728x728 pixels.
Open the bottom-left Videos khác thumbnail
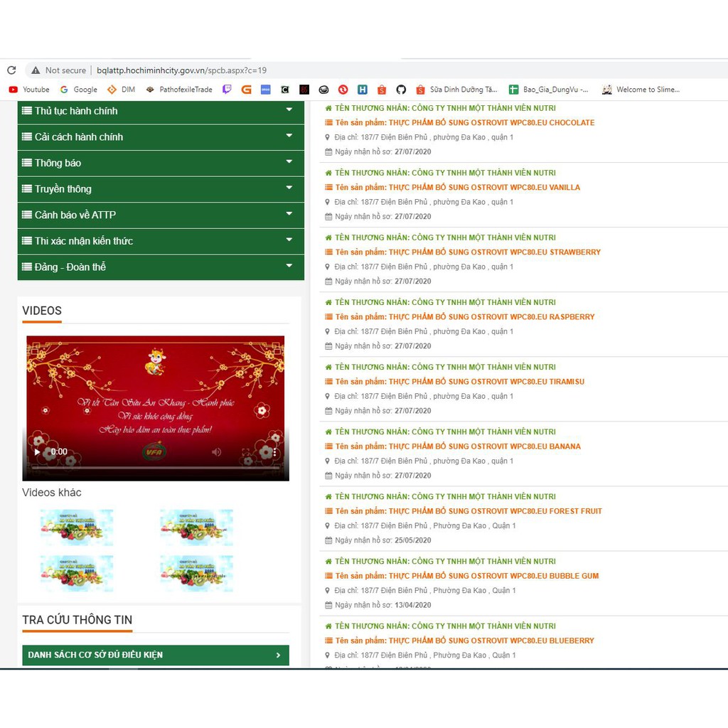(x=77, y=574)
